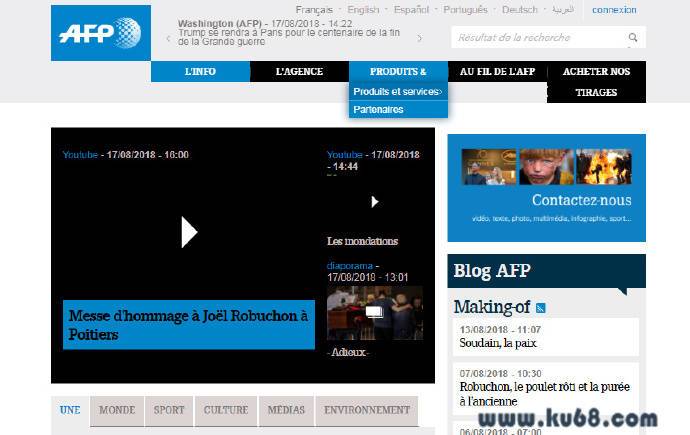Open Messe d'hommage à Joël Robuchon headline
The image size is (690, 435).
(x=188, y=325)
